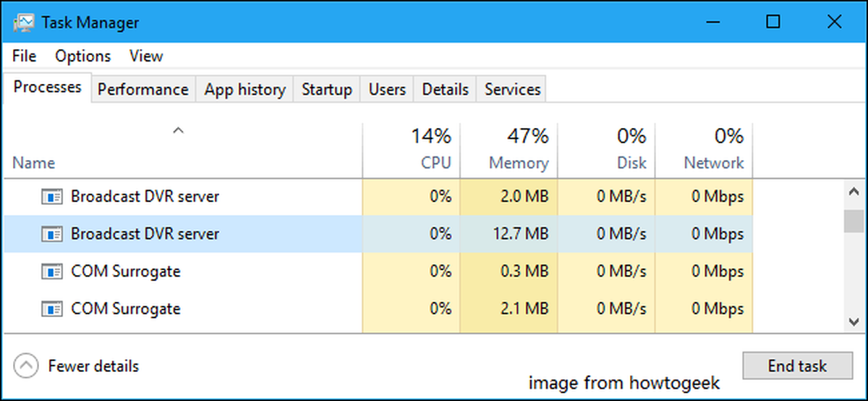Switch to the Performance tab

tap(143, 89)
